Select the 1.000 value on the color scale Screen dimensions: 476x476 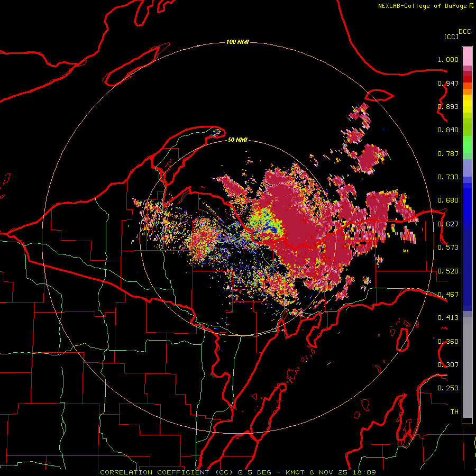448,59
